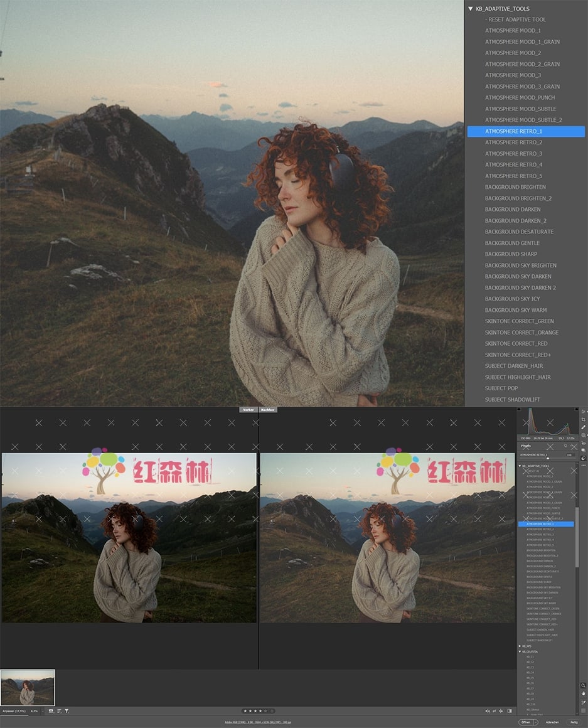Screen dimensions: 588x728
Task: Select ATMOSPHERE MOOD_PUNCH in the enlarged list
Action: coord(520,97)
